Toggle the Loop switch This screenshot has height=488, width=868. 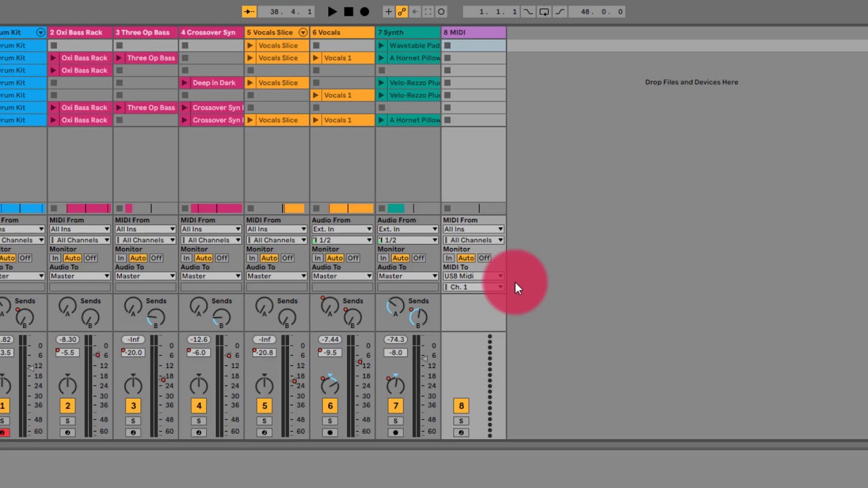544,12
